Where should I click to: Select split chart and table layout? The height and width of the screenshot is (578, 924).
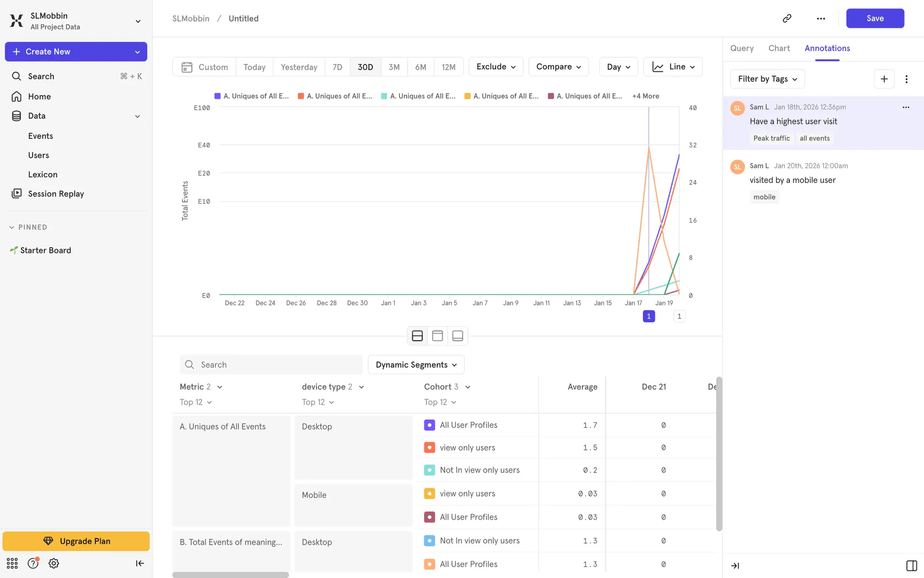[x=417, y=336]
